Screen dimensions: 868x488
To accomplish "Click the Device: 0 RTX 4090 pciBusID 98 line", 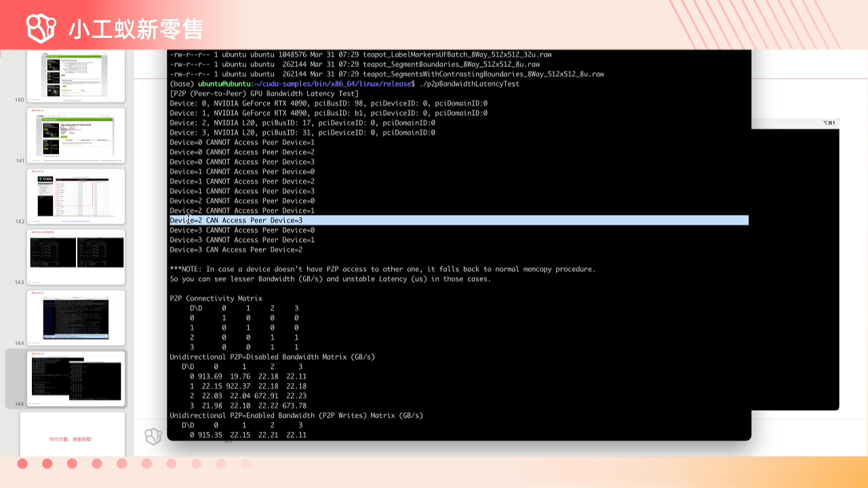I will [328, 104].
